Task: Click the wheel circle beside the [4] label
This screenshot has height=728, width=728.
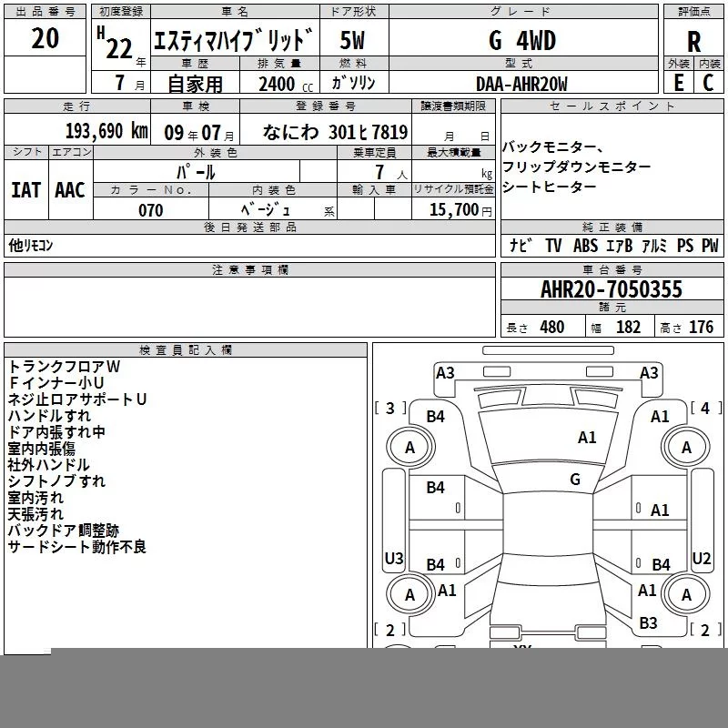Action: point(686,447)
